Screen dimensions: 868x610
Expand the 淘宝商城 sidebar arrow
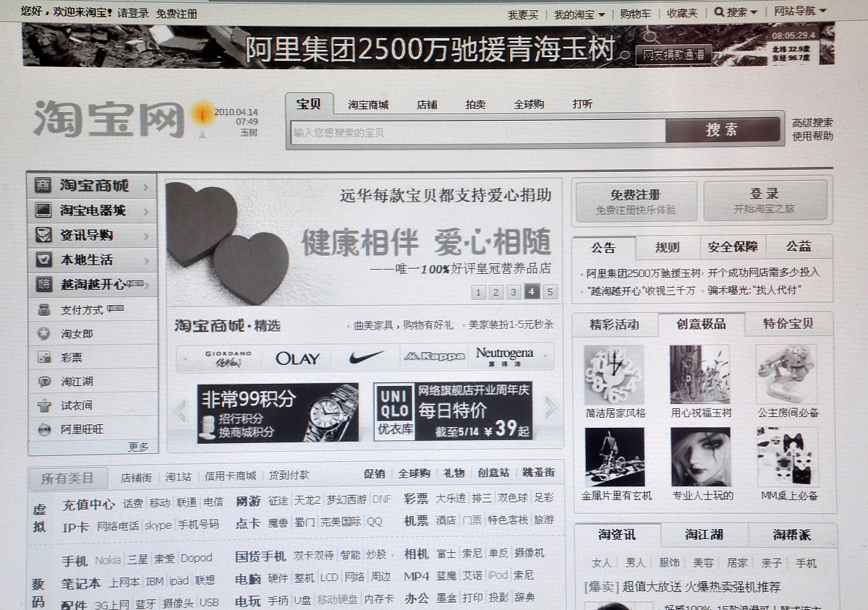pyautogui.click(x=146, y=187)
